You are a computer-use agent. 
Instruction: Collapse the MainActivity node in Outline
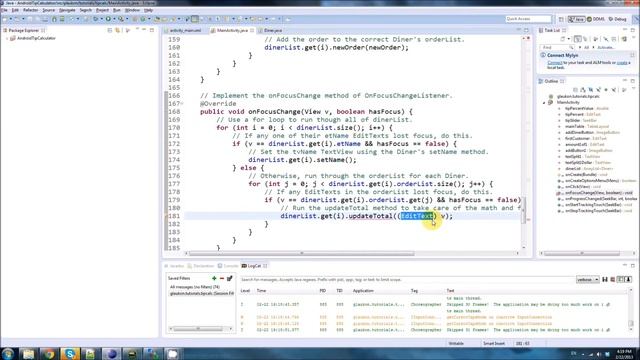[544, 103]
